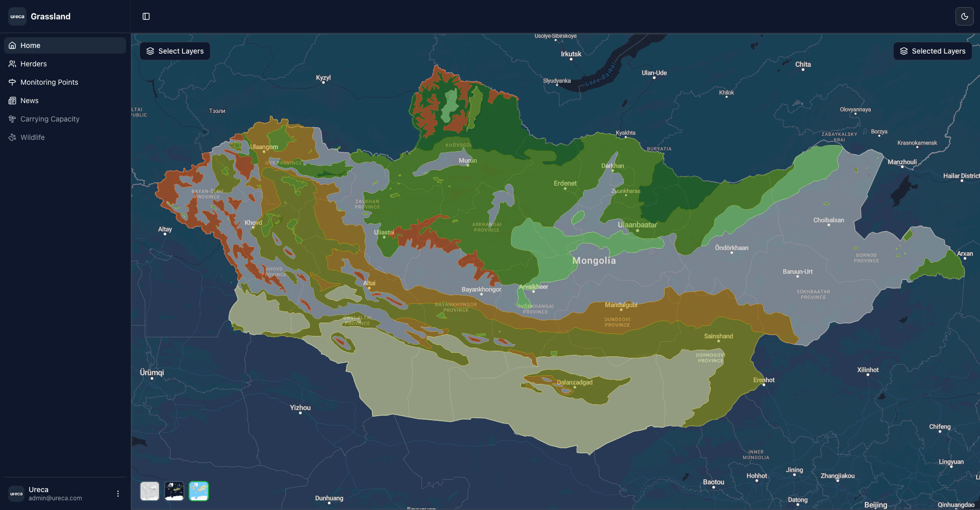The height and width of the screenshot is (510, 980).
Task: Click the Herders people icon
Action: tap(12, 64)
